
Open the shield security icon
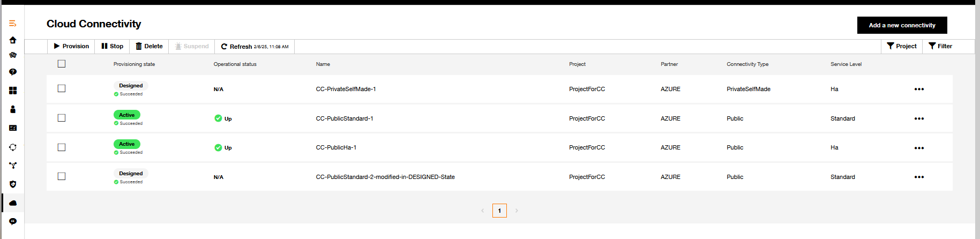pyautogui.click(x=13, y=184)
